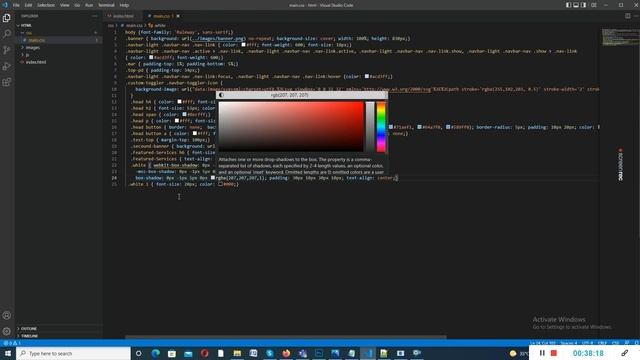Click the Windows Start button
The height and width of the screenshot is (360, 640).
[8, 353]
